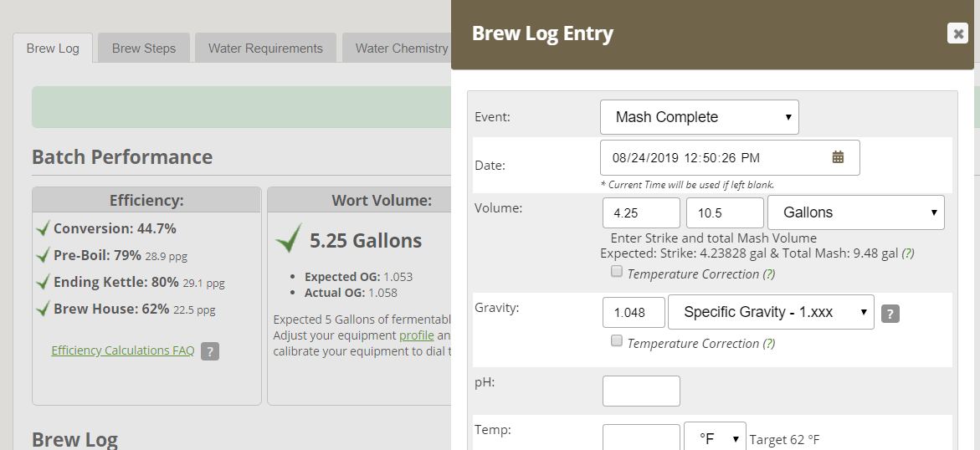980x450 pixels.
Task: Open the Efficiency Calculations FAQ link
Action: [x=122, y=350]
